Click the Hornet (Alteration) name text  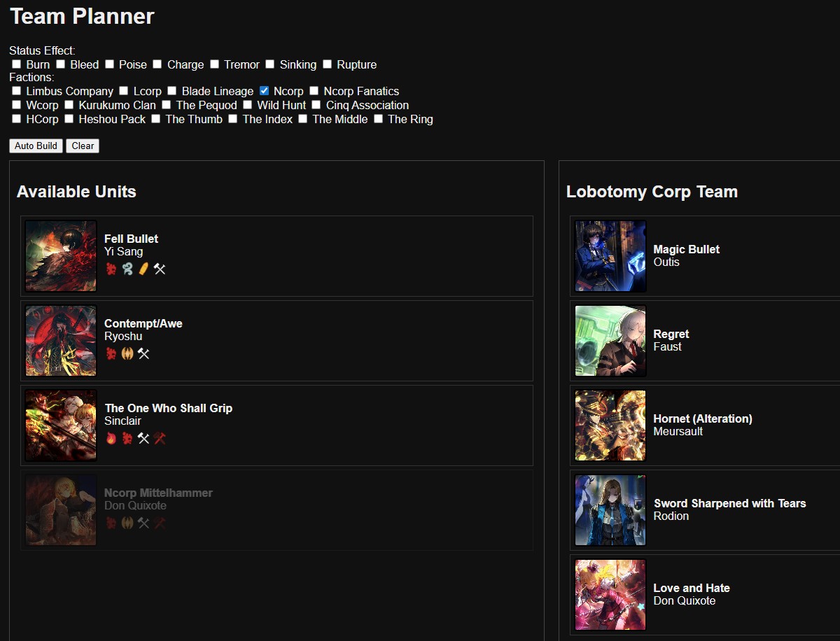[x=703, y=418]
